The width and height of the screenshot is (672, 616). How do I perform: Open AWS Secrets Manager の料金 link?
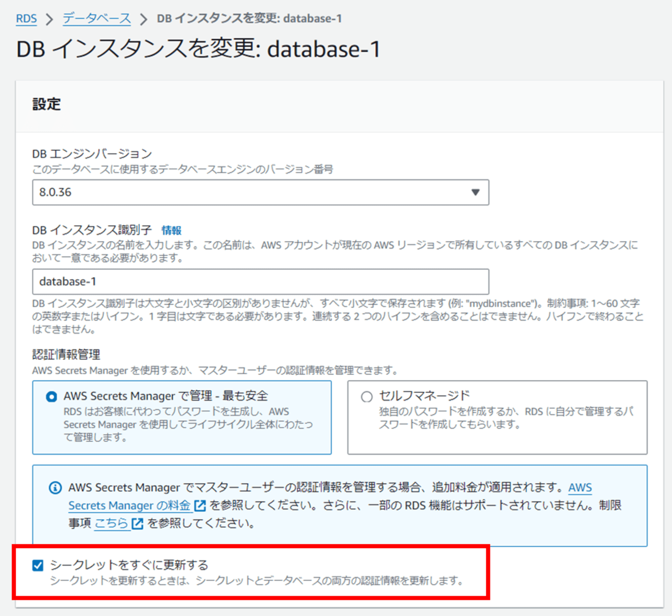click(130, 505)
